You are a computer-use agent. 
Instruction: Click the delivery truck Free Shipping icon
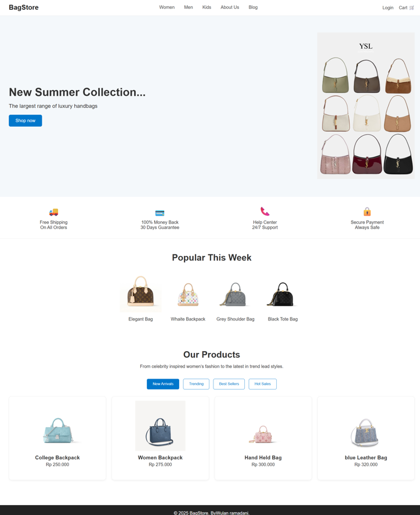pos(53,212)
